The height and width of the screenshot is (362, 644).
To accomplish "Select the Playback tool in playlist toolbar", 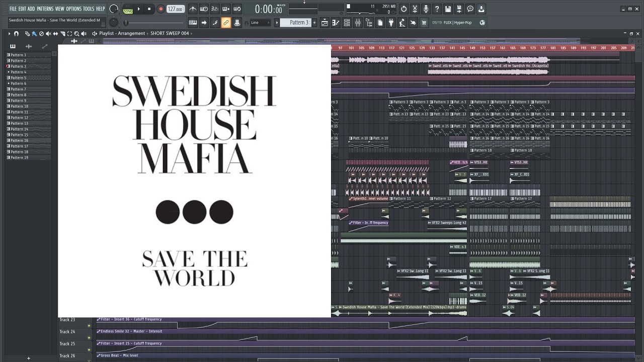I will coord(84,33).
